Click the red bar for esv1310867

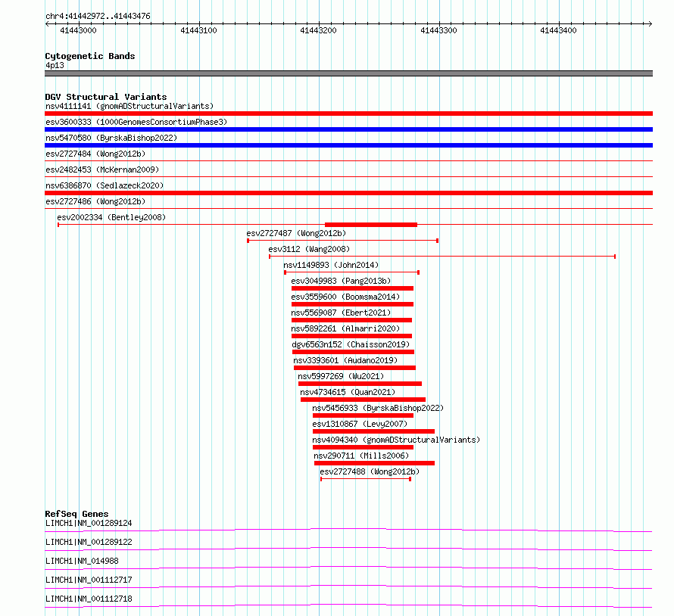tap(373, 431)
